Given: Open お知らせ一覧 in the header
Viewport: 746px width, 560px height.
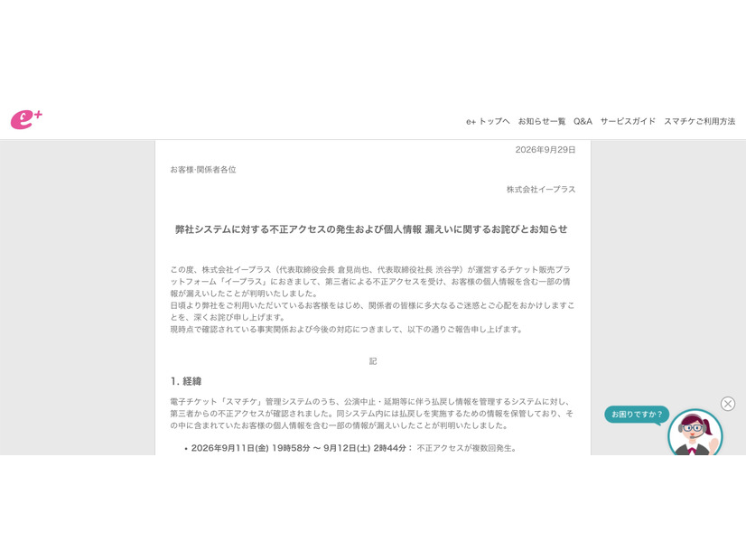Looking at the screenshot, I should point(542,121).
